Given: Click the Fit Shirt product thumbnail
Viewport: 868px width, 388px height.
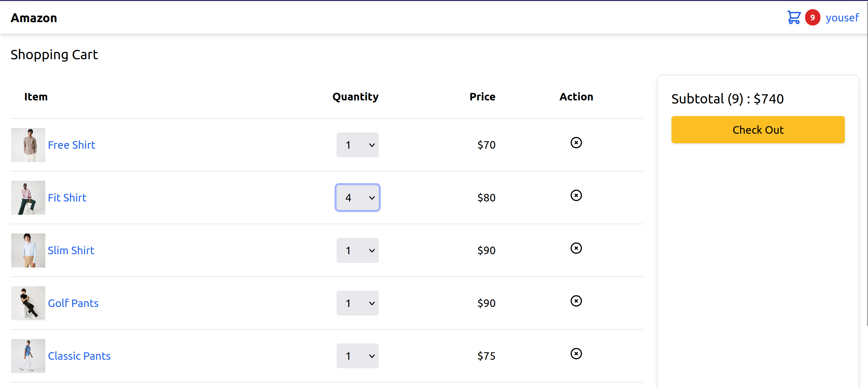Looking at the screenshot, I should [x=28, y=198].
